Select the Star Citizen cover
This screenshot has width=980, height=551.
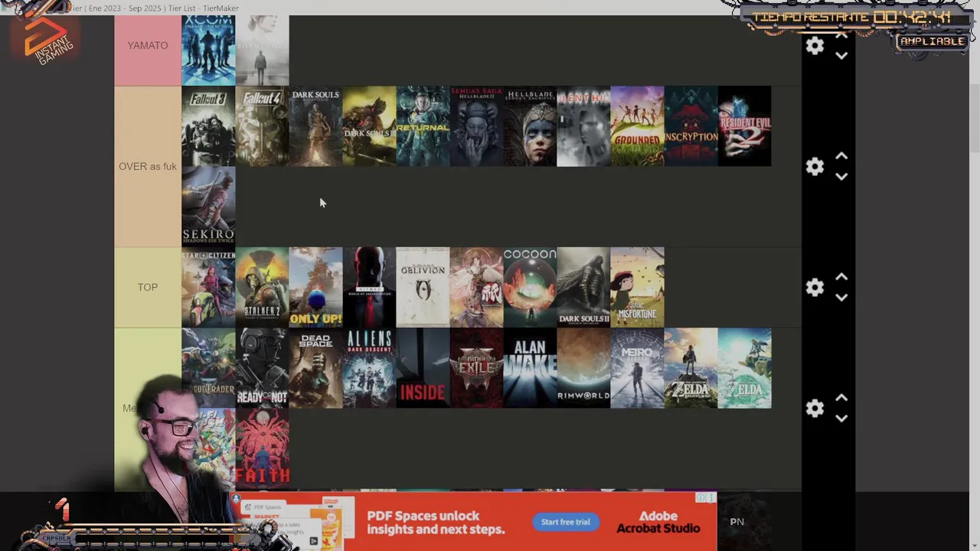pyautogui.click(x=208, y=288)
